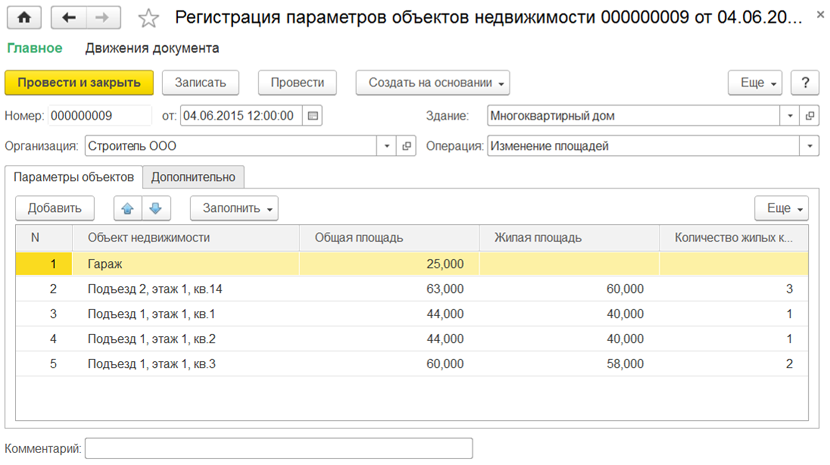830x465 pixels.
Task: Open the Здание record link icon
Action: click(x=809, y=115)
